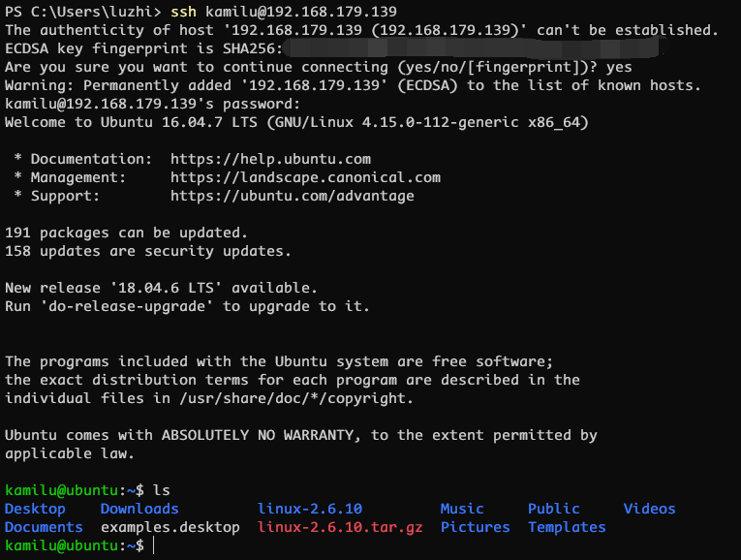Click the landscape.canonical.com management URL
This screenshot has height=560, width=741.
pyautogui.click(x=305, y=177)
